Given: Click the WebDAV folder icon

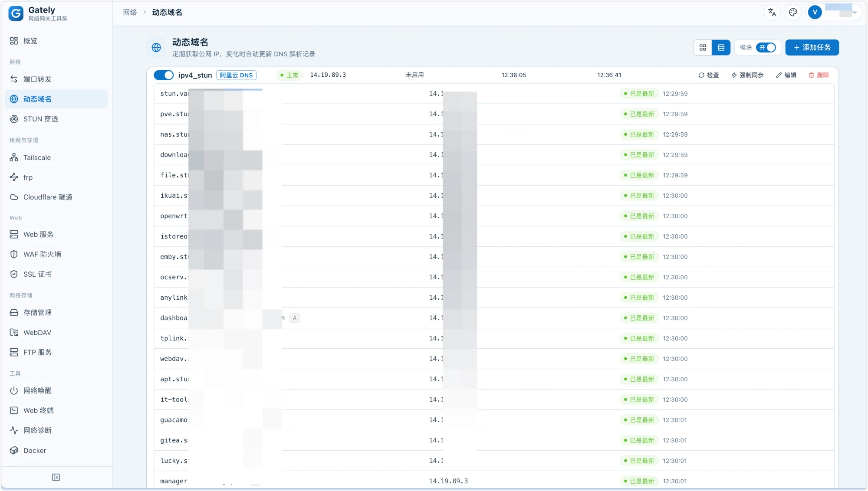Looking at the screenshot, I should point(14,333).
